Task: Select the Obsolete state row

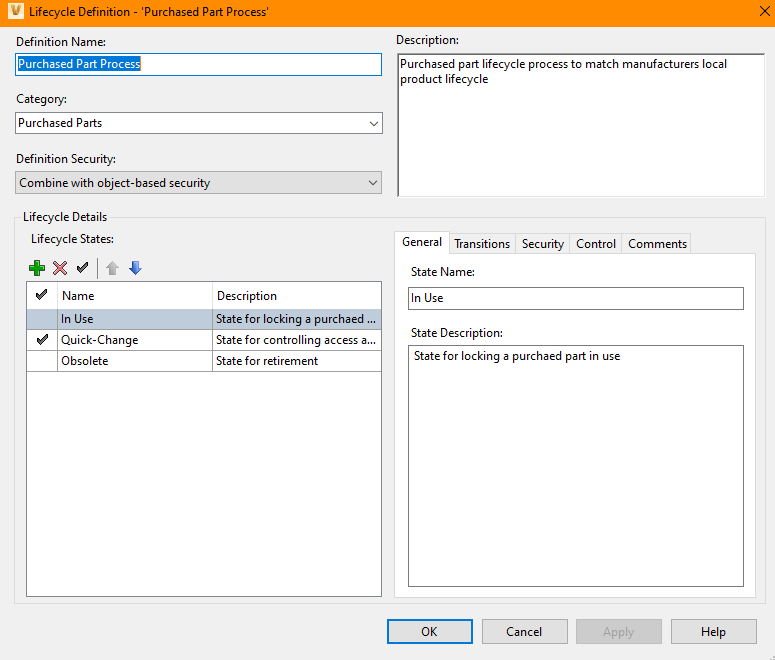Action: (x=204, y=361)
